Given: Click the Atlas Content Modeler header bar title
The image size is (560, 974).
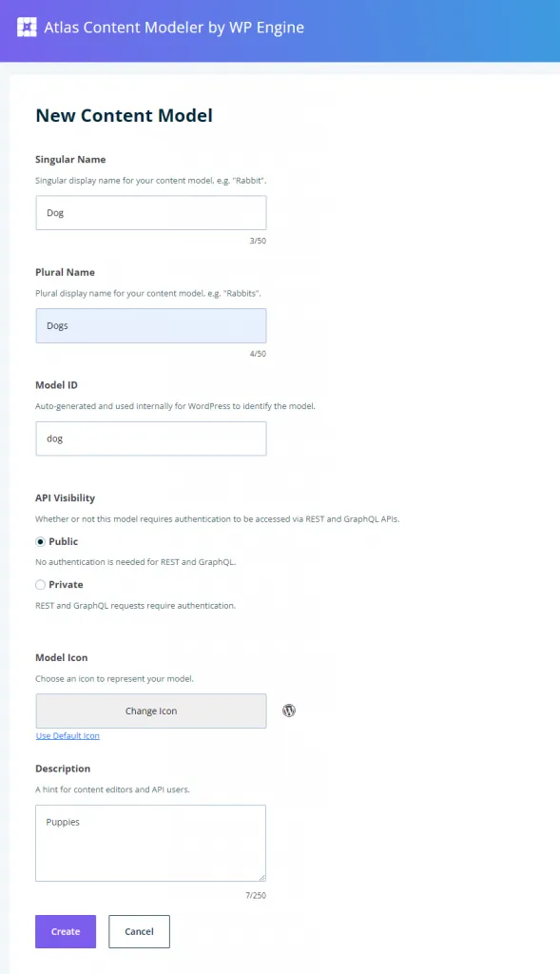Looking at the screenshot, I should pos(176,27).
